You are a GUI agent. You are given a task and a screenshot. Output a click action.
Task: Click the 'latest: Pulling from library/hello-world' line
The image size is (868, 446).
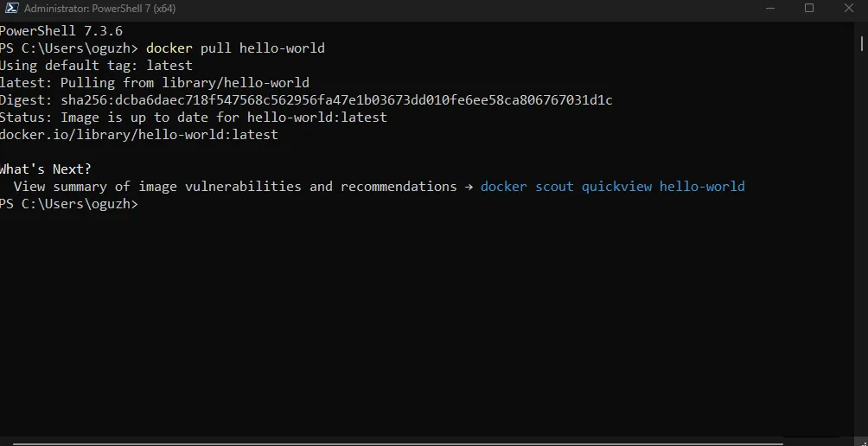click(x=155, y=83)
